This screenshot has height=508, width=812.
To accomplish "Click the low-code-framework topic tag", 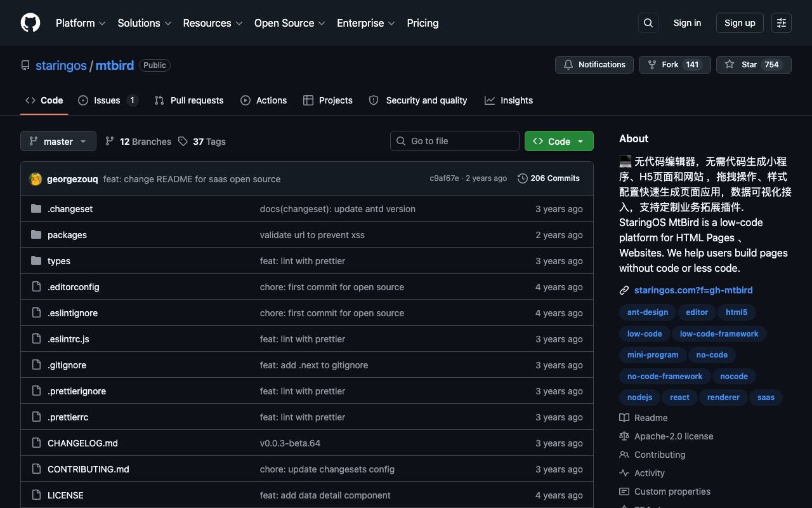I will [x=719, y=334].
